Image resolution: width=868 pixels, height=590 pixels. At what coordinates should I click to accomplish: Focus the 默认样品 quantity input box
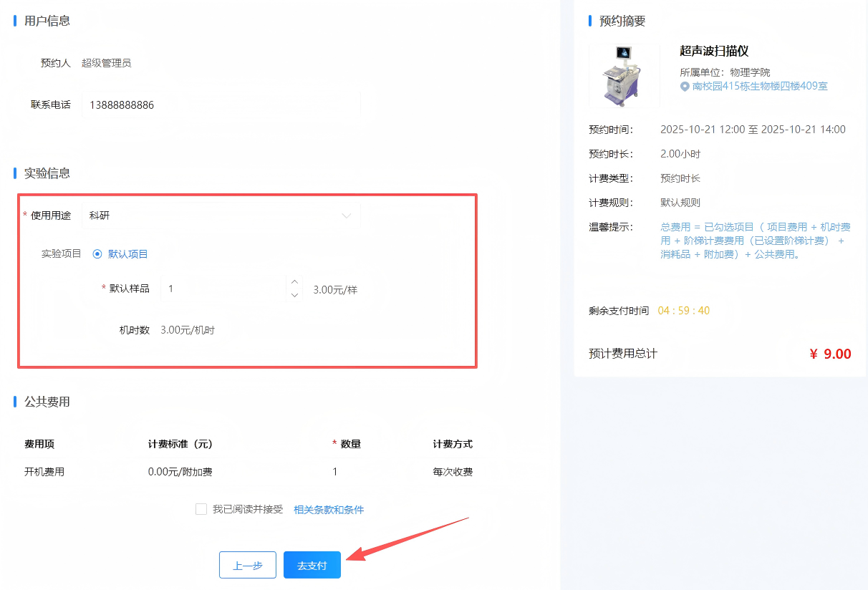click(223, 289)
